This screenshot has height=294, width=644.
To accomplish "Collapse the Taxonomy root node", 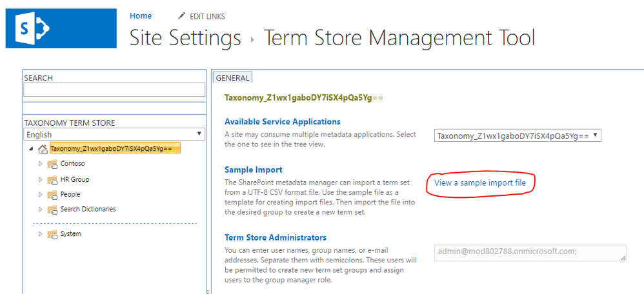I will [32, 149].
